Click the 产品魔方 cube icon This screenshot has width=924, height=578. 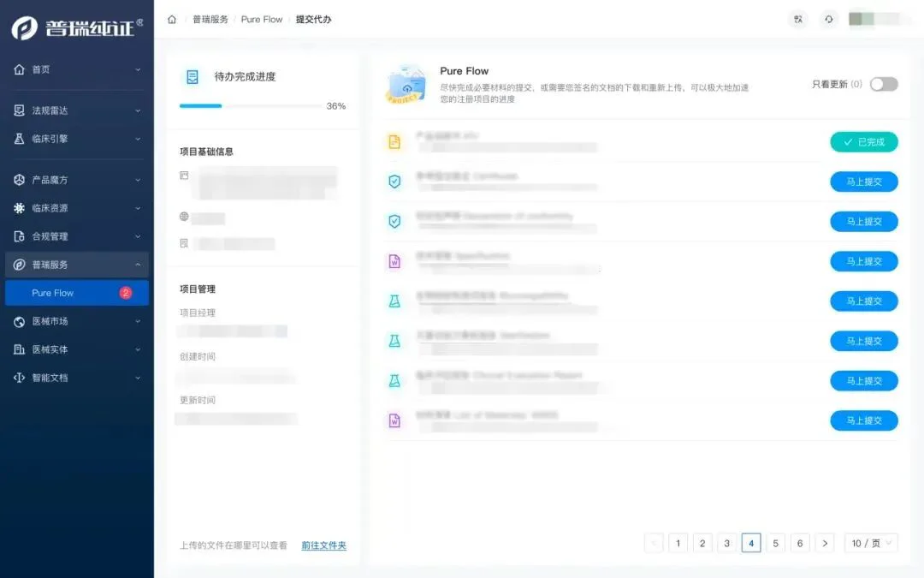pos(20,180)
